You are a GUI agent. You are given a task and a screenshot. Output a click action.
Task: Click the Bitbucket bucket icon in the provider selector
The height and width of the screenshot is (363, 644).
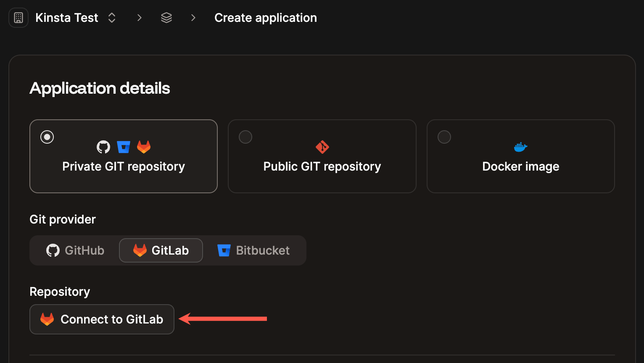click(x=224, y=250)
